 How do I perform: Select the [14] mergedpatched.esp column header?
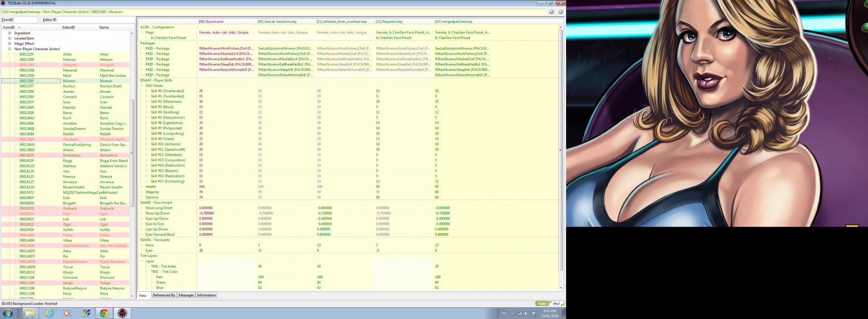[x=462, y=21]
